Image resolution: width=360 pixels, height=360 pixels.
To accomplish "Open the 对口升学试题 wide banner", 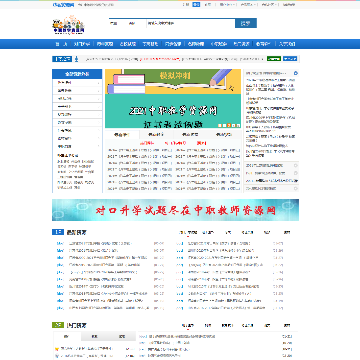I will (175, 210).
